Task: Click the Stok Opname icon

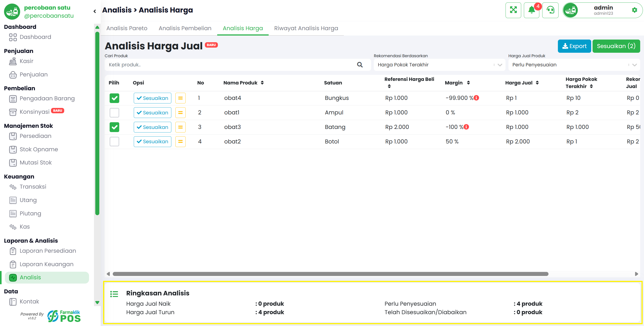Action: pyautogui.click(x=13, y=149)
